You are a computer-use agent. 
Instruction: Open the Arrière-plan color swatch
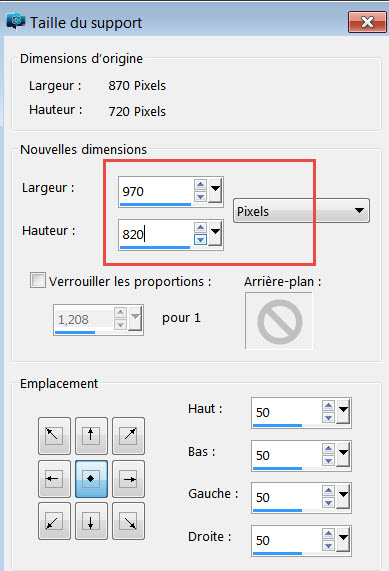pyautogui.click(x=279, y=321)
